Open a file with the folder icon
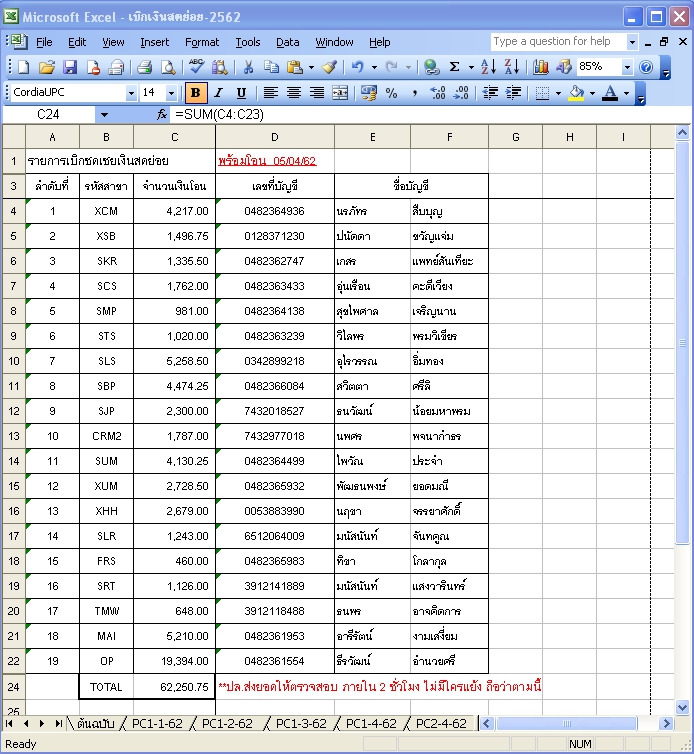The width and height of the screenshot is (694, 754). (x=47, y=67)
